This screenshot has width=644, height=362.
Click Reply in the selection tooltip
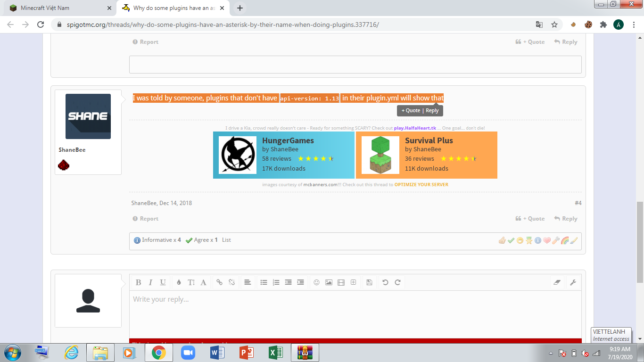(432, 110)
